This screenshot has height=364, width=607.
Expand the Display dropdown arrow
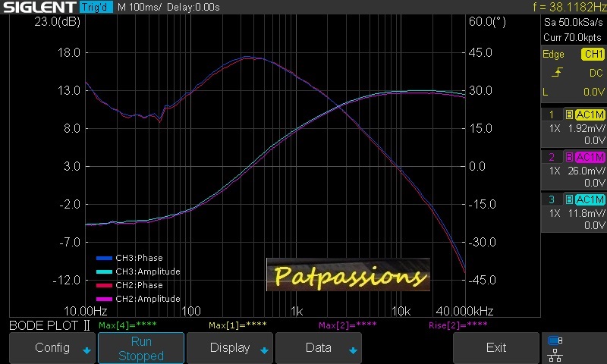(263, 350)
